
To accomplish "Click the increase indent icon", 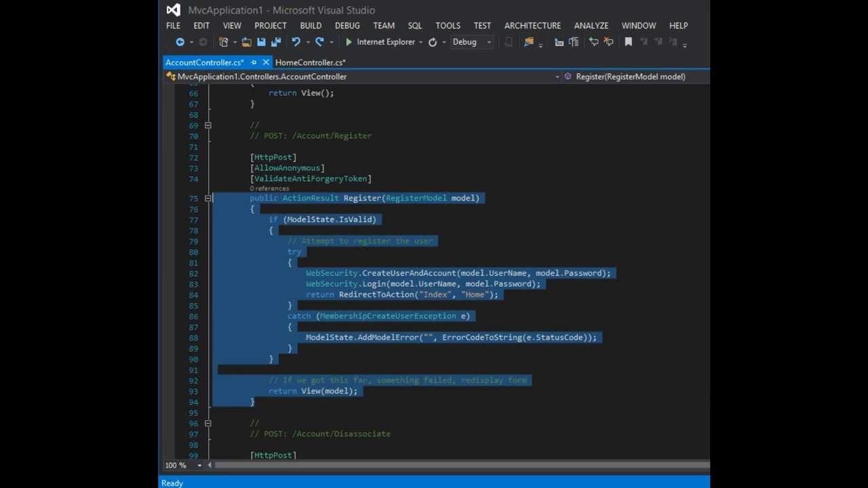I will (x=574, y=42).
